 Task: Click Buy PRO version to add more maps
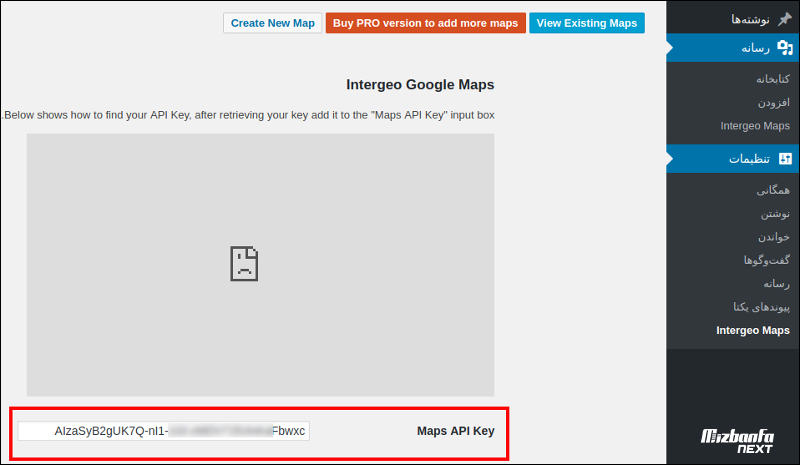[x=426, y=23]
